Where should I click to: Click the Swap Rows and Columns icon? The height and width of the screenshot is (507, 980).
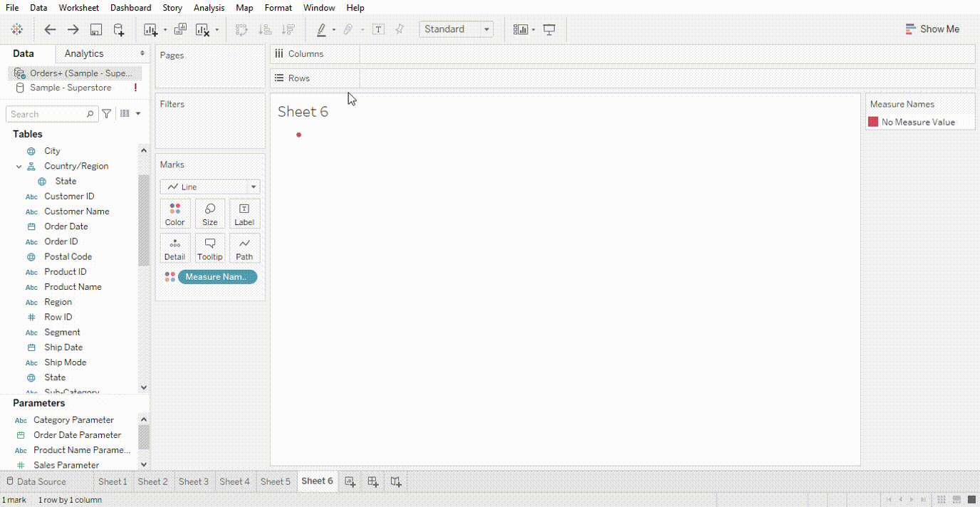(241, 29)
